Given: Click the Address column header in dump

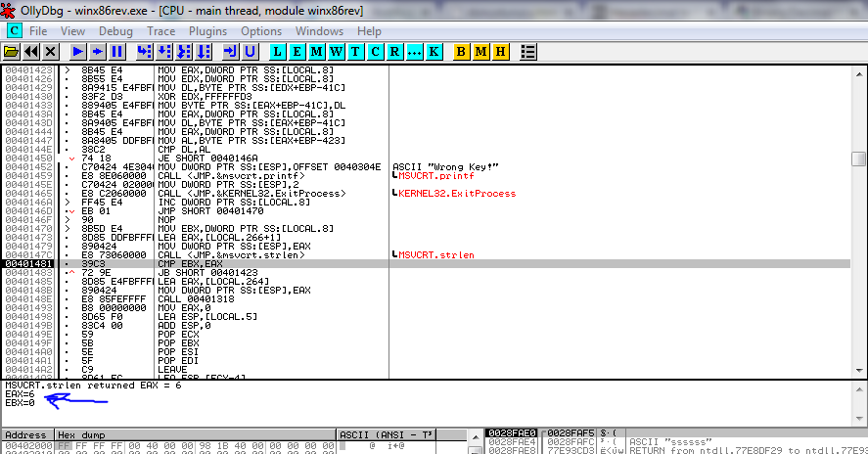Looking at the screenshot, I should [x=27, y=434].
